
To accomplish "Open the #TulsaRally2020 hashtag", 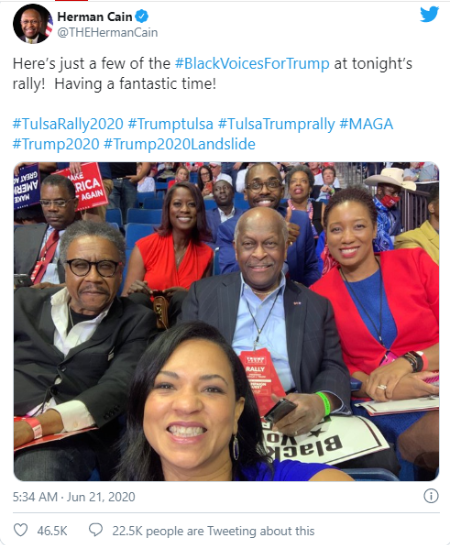I will [68, 124].
